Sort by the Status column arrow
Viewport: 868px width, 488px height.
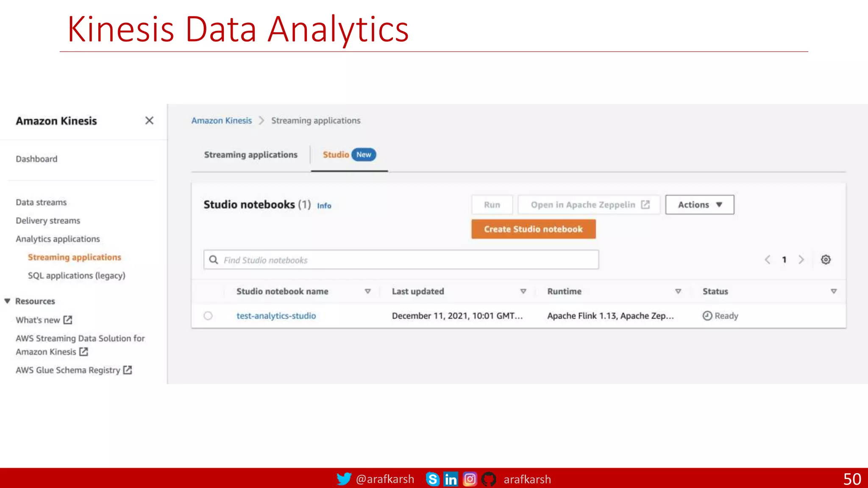point(834,291)
